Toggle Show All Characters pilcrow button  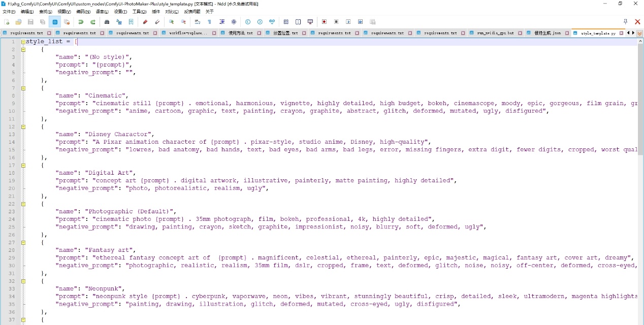pos(209,22)
